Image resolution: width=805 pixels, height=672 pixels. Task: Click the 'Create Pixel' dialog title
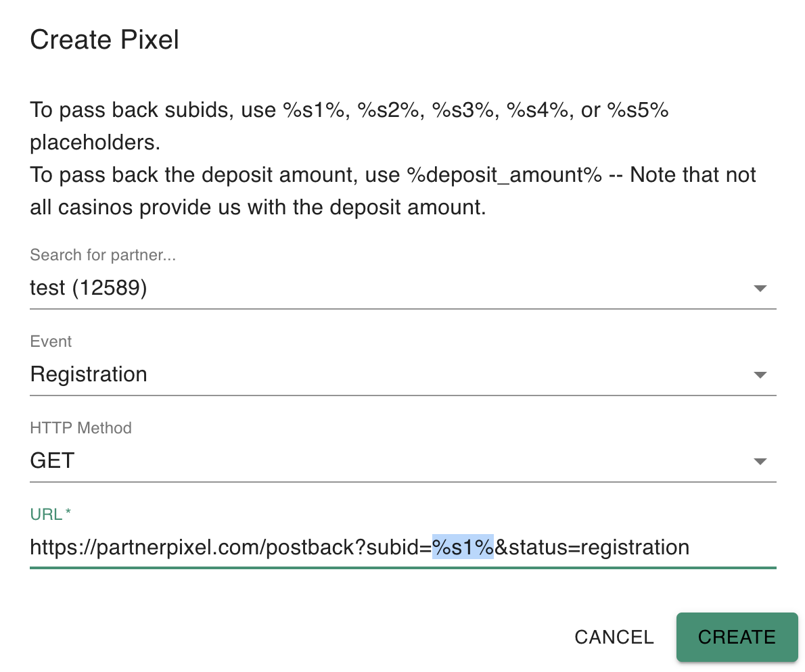105,40
